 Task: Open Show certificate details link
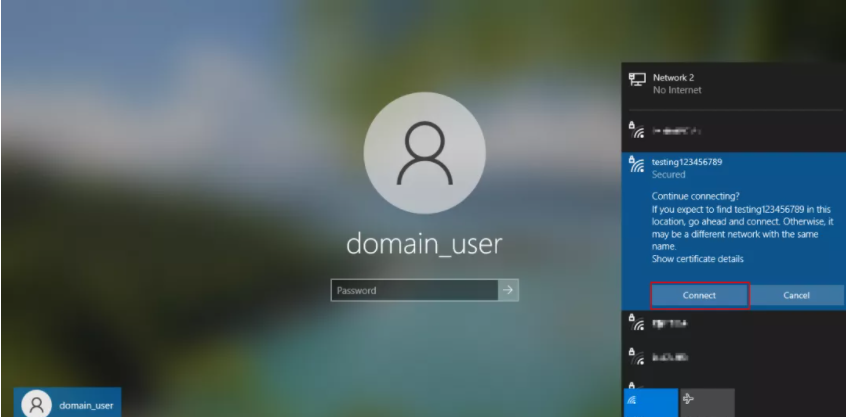697,259
